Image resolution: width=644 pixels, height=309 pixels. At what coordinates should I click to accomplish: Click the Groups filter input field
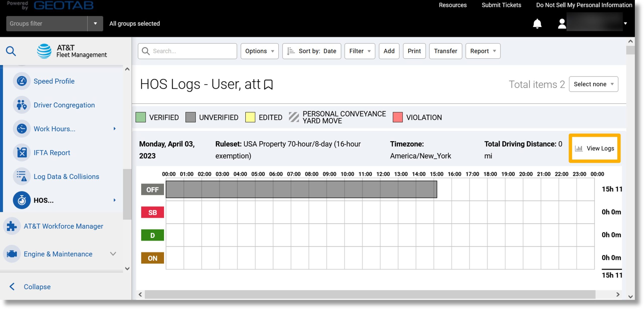click(x=47, y=24)
